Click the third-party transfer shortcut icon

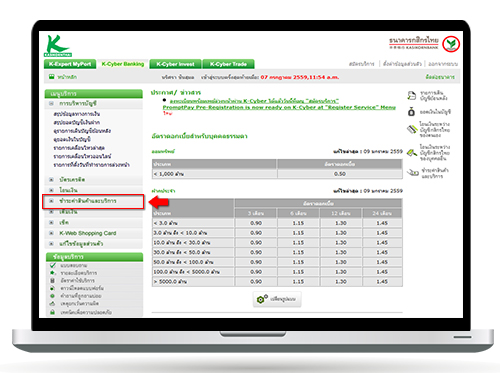tap(412, 153)
